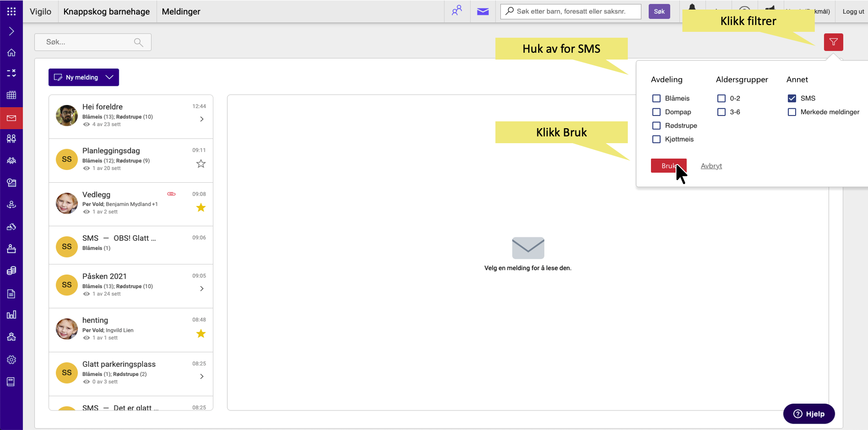
Task: Click the statistics bar chart sidebar icon
Action: [11, 315]
